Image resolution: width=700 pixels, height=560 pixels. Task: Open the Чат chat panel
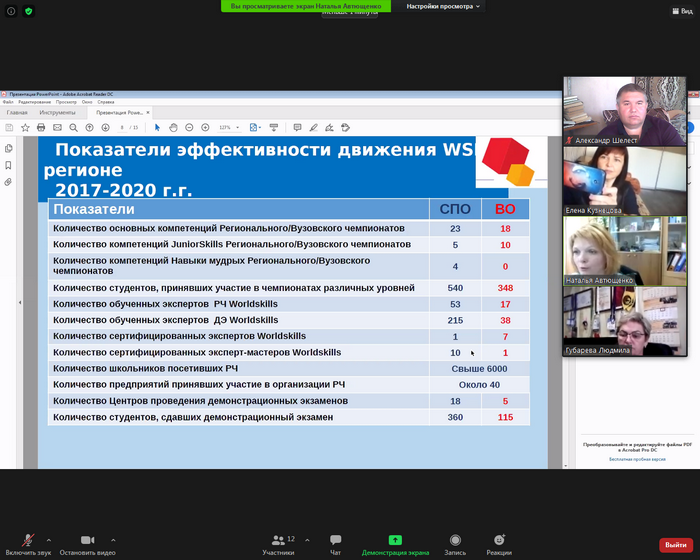336,541
